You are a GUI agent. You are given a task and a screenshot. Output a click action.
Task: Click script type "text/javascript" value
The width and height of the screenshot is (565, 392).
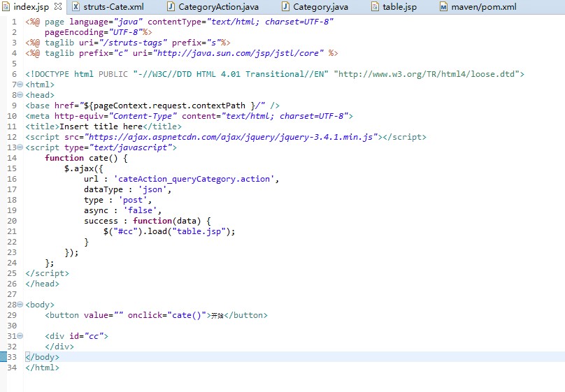[131, 147]
